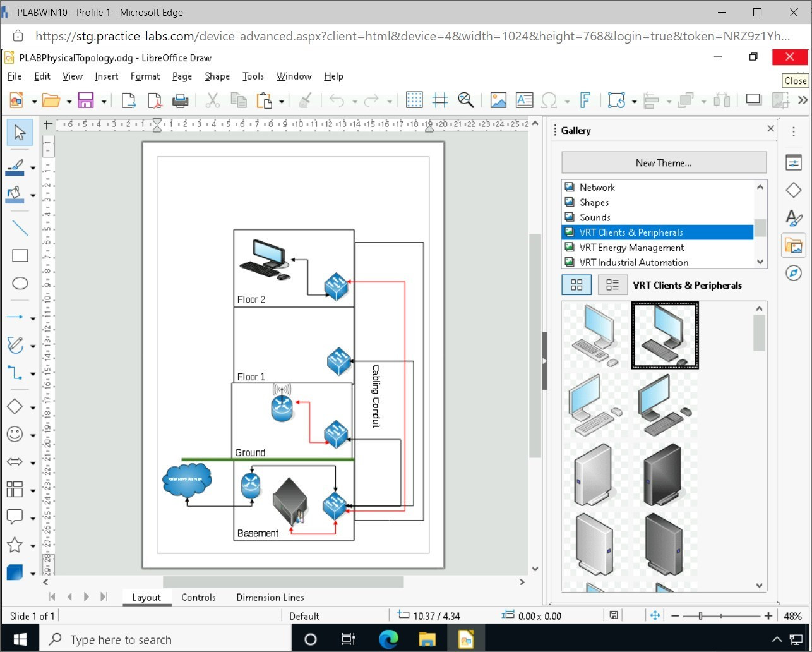Select the white tower server thumbnail
Image resolution: width=812 pixels, height=652 pixels.
pos(594,473)
